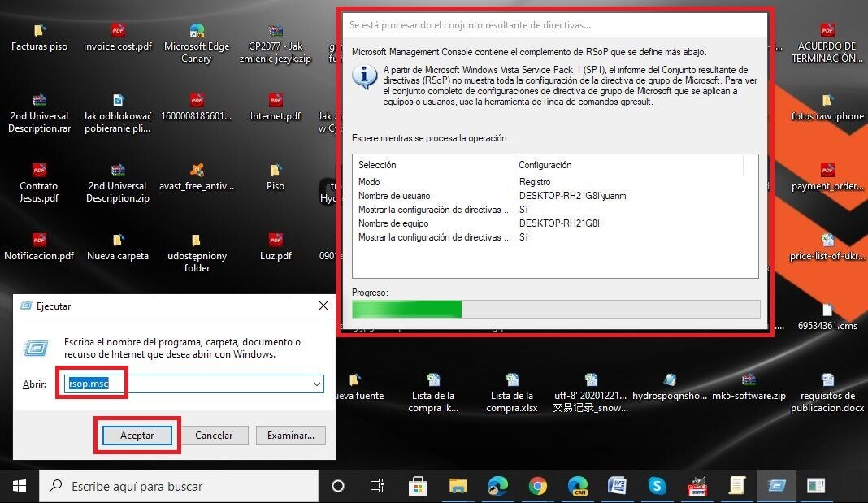Open File Explorer from taskbar
The height and width of the screenshot is (503, 868).
458,487
